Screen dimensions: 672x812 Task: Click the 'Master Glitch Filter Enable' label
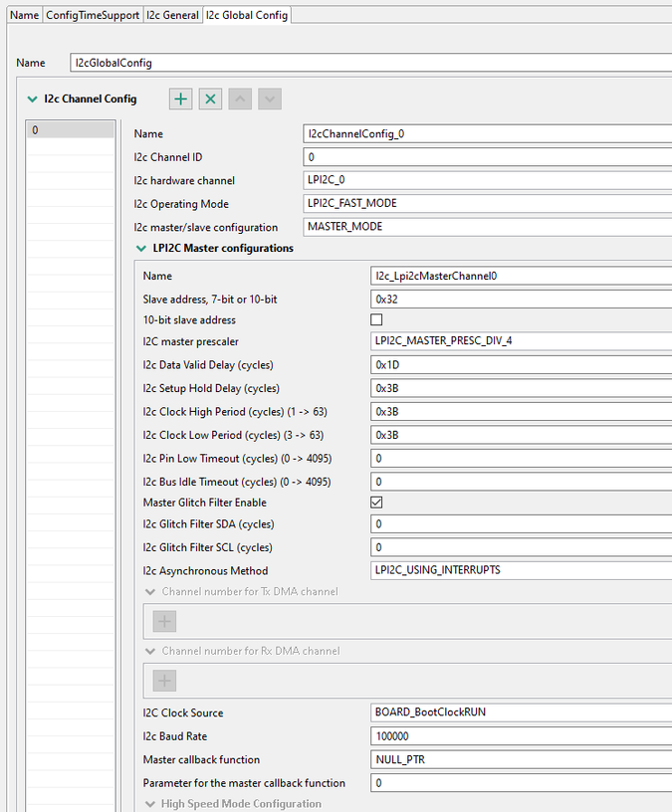coord(205,503)
